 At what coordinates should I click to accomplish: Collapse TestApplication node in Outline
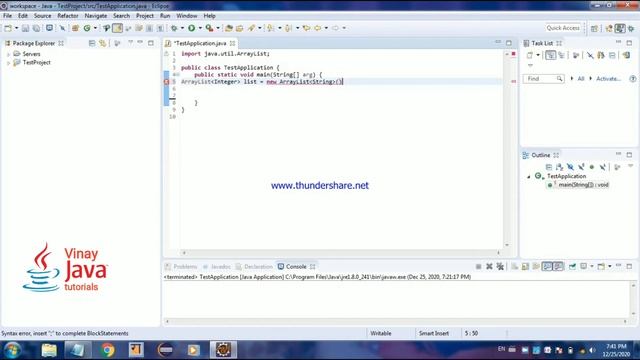pyautogui.click(x=529, y=177)
